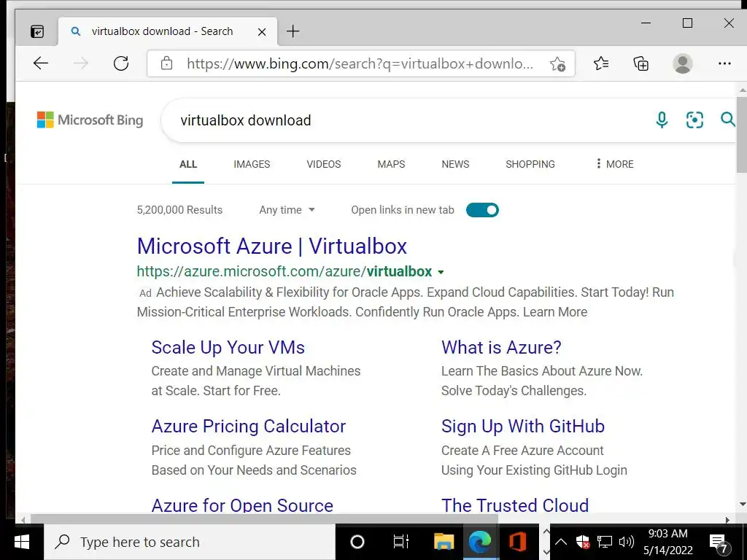The image size is (747, 560).
Task: Toggle Open links in new tab switch
Action: point(482,210)
